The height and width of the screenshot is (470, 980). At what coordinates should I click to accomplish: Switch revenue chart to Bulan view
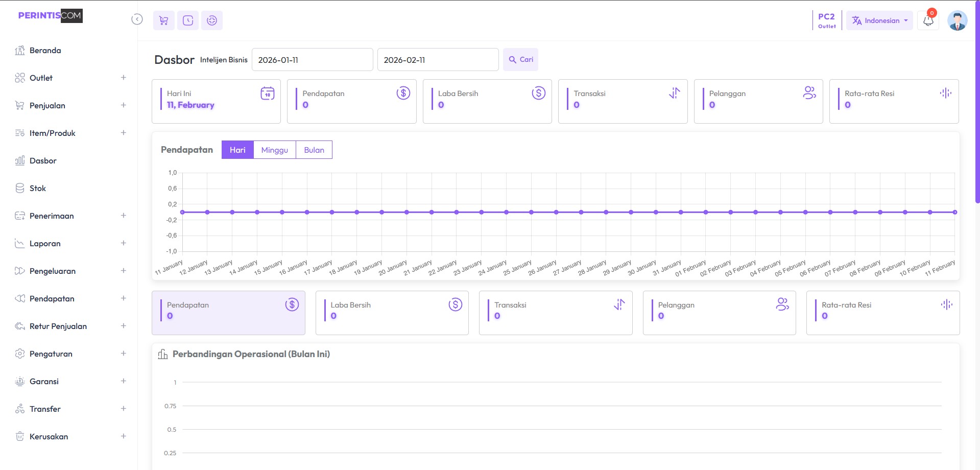coord(314,150)
